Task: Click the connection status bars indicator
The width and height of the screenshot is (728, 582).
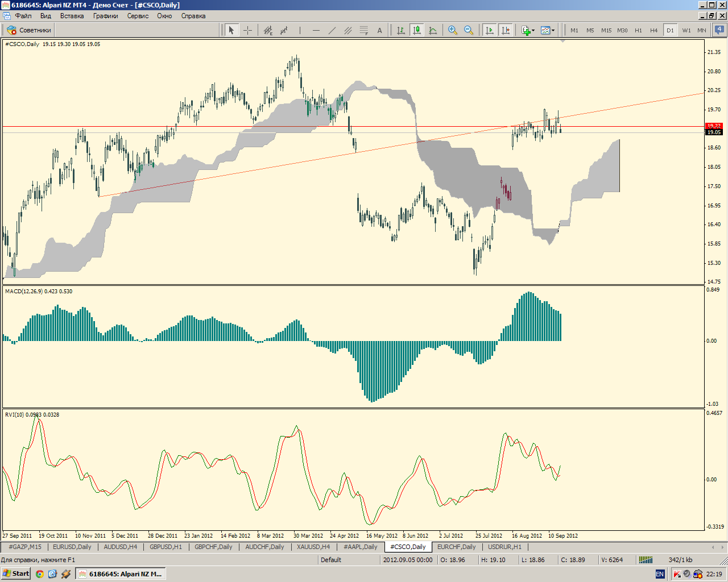Action: [646, 560]
